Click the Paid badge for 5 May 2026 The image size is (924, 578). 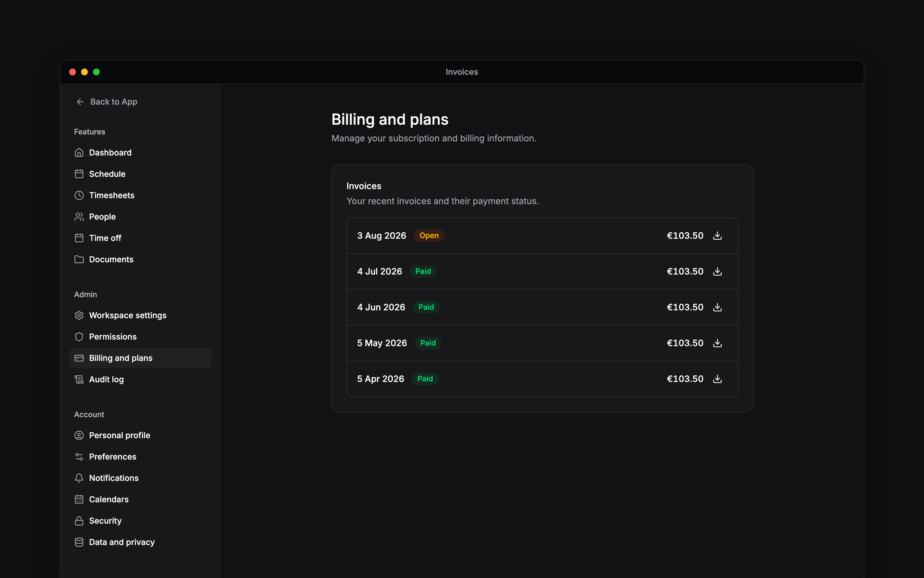point(428,343)
